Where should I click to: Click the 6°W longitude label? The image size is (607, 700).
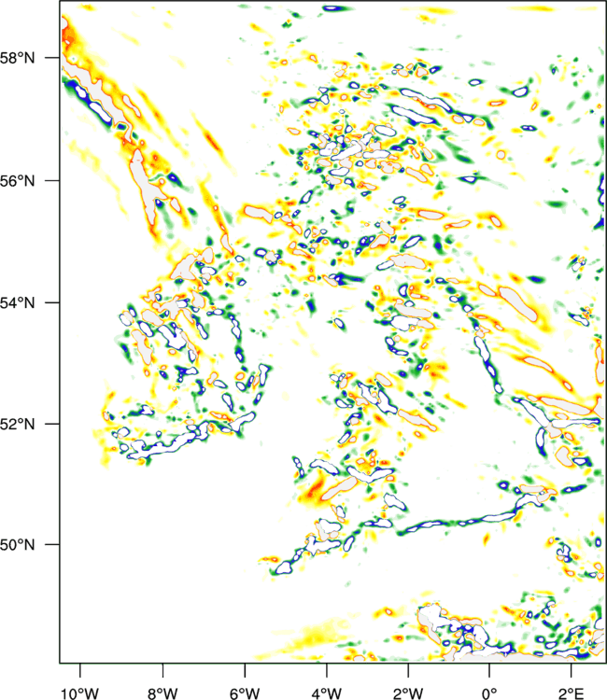pyautogui.click(x=245, y=693)
